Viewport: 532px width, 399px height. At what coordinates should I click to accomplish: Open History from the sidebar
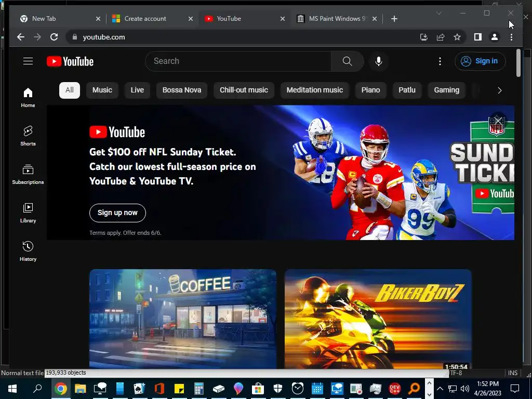[28, 251]
